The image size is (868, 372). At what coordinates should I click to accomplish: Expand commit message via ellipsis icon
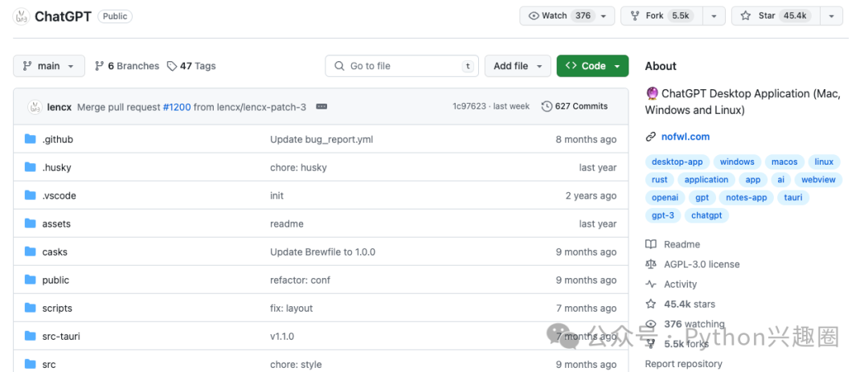click(321, 107)
